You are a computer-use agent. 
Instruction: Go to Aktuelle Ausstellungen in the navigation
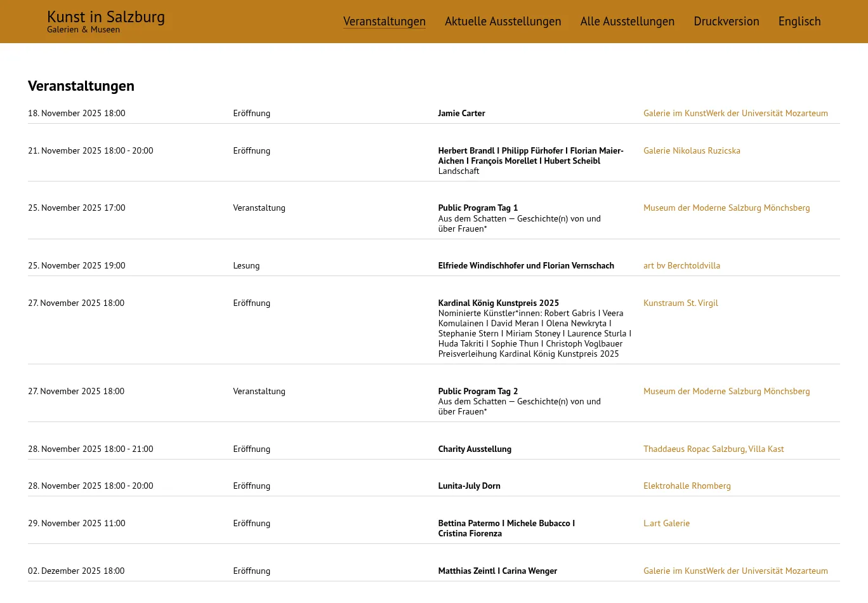[x=503, y=22]
